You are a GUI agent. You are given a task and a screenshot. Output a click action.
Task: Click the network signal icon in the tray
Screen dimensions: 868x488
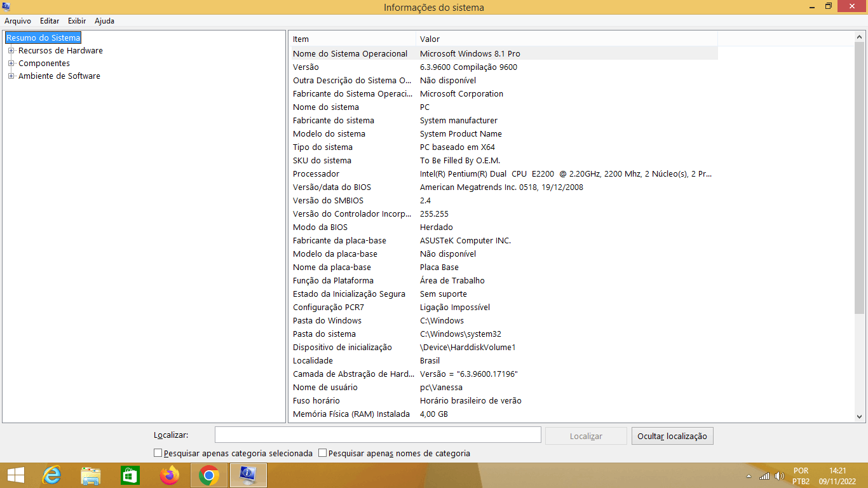(x=764, y=476)
